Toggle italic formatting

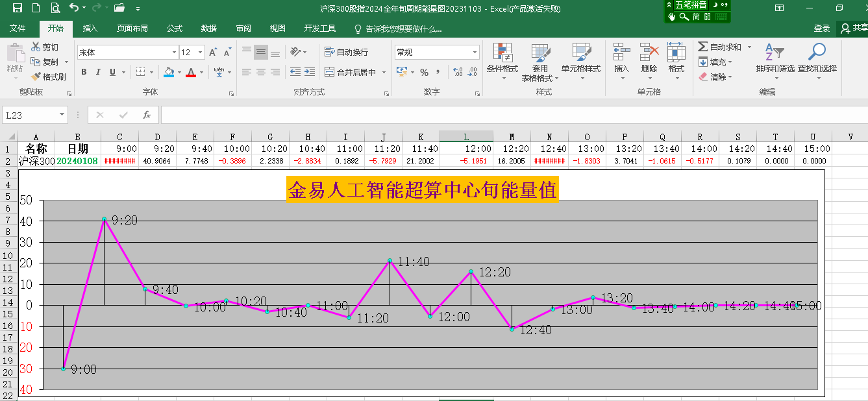coord(98,72)
